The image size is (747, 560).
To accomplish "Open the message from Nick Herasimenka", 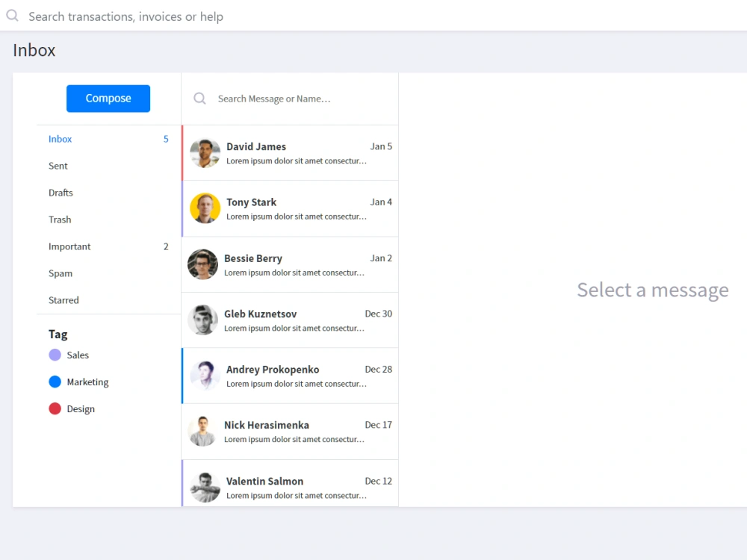I will click(290, 432).
